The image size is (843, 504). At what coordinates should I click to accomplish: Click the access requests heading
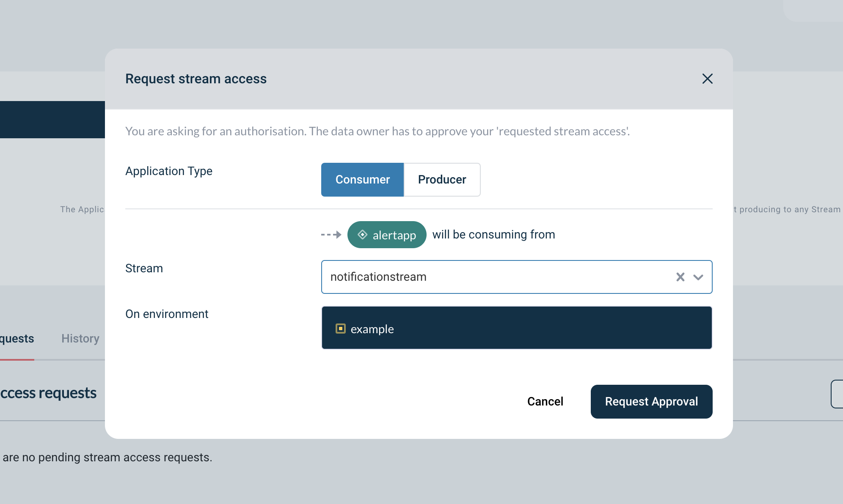(48, 393)
